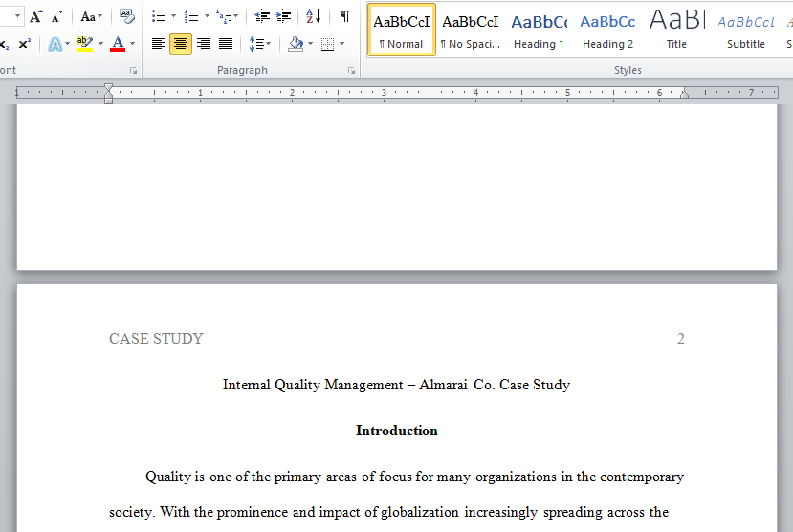Open Line and Paragraph Spacing menu
The width and height of the screenshot is (793, 532).
[260, 45]
